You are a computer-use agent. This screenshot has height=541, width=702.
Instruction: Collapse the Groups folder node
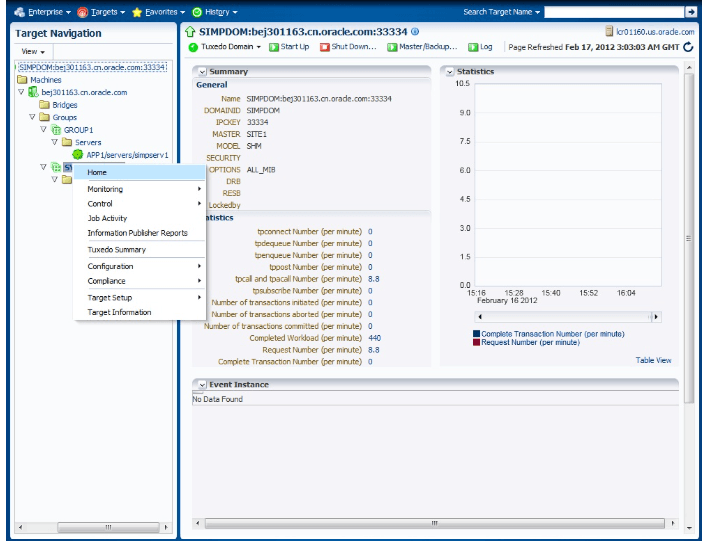coord(32,117)
